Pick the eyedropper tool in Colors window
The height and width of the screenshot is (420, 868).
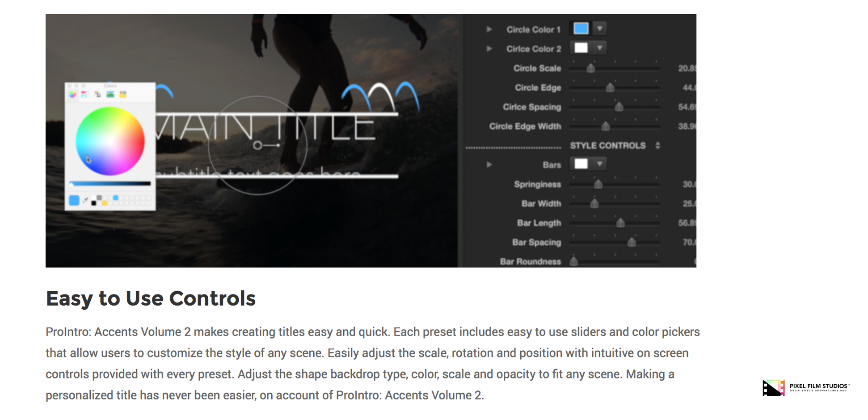pos(85,201)
